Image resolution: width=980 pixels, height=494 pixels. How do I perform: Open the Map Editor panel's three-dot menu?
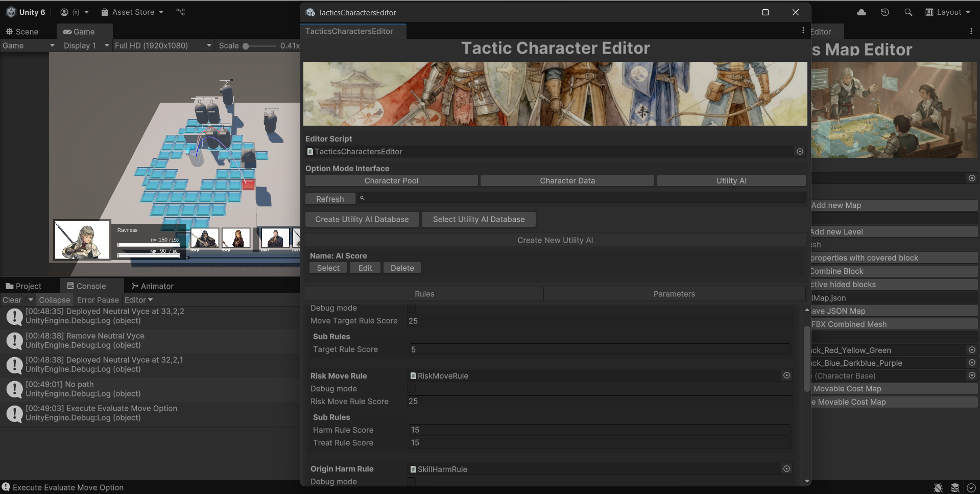971,31
